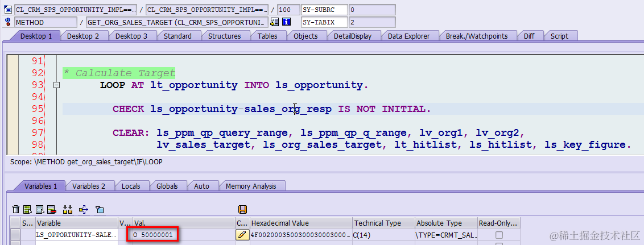Click the gear icon beside METHOD field
The height and width of the screenshot is (245, 644).
(x=7, y=22)
